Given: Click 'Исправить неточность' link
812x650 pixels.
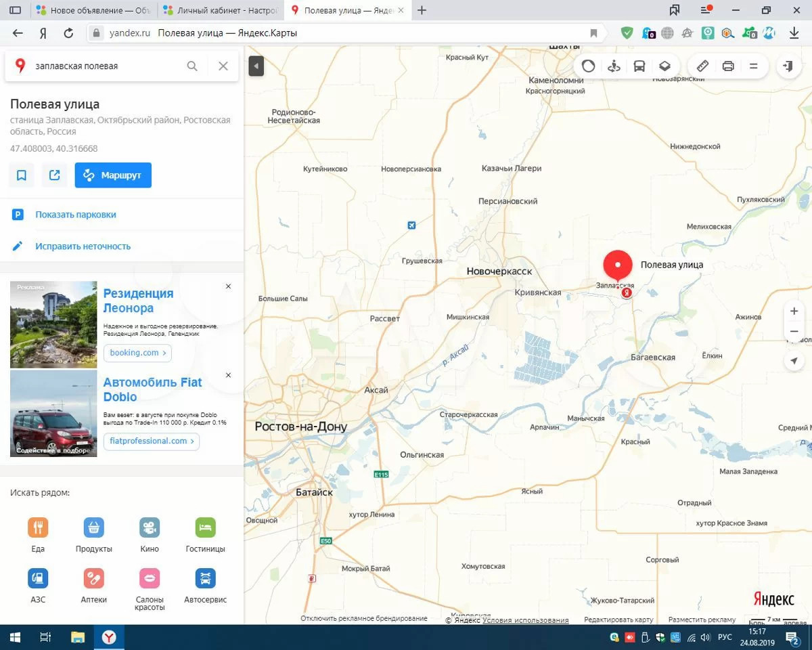Looking at the screenshot, I should (x=83, y=246).
